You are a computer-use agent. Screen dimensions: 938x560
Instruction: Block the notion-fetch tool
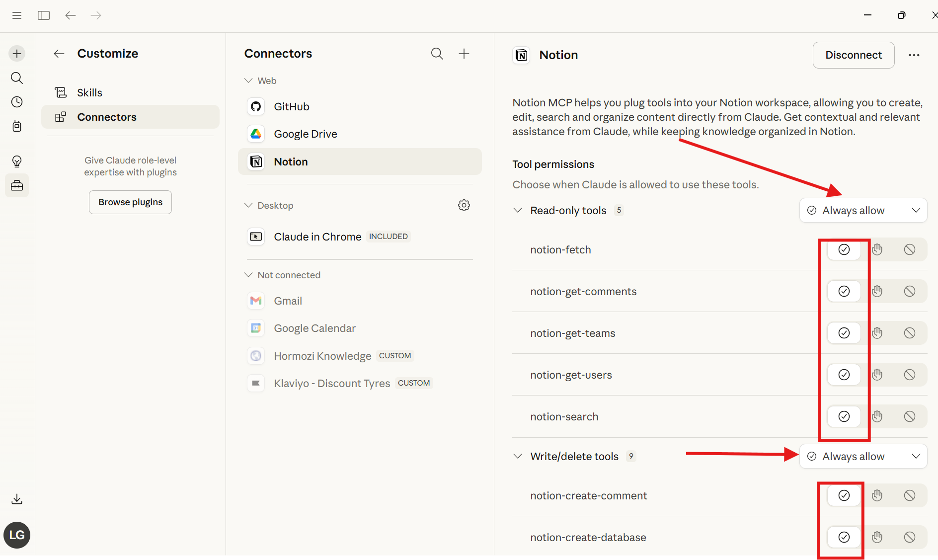[910, 249]
